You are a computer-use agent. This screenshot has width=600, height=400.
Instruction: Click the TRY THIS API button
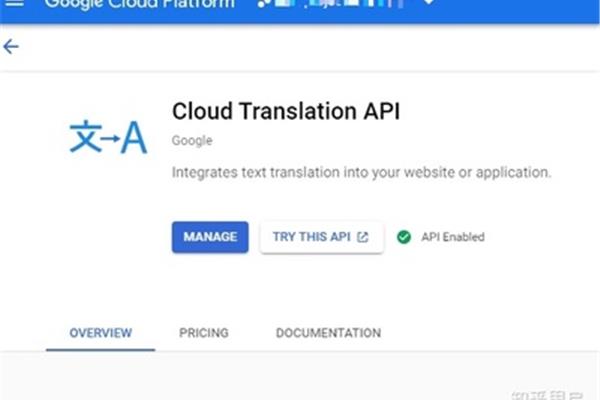[x=321, y=237]
